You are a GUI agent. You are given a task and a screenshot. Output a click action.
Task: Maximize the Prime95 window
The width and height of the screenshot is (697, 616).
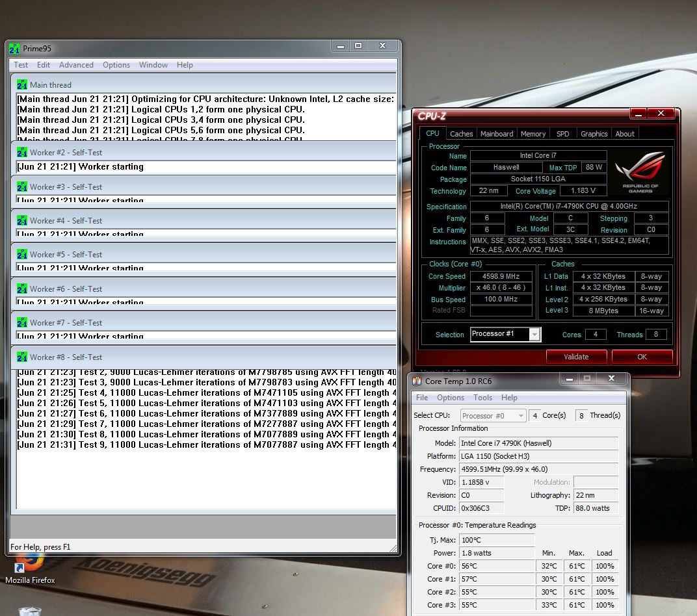pyautogui.click(x=358, y=45)
